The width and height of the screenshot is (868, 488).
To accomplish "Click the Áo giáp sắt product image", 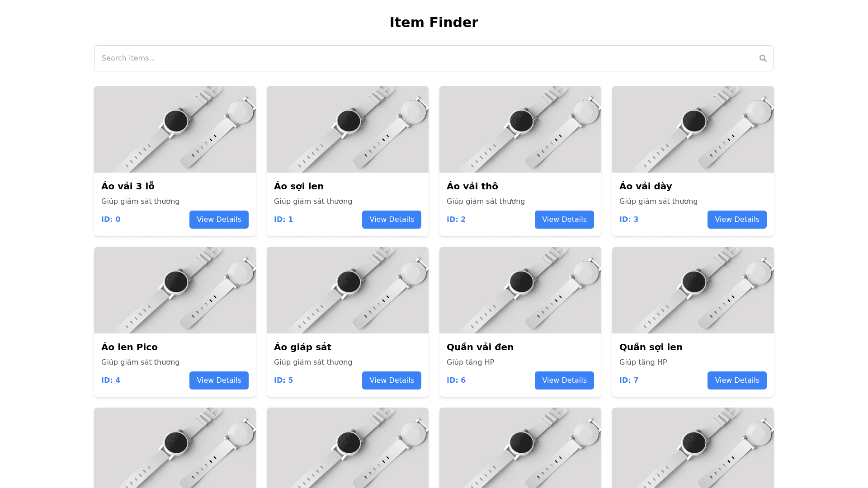I will [348, 290].
